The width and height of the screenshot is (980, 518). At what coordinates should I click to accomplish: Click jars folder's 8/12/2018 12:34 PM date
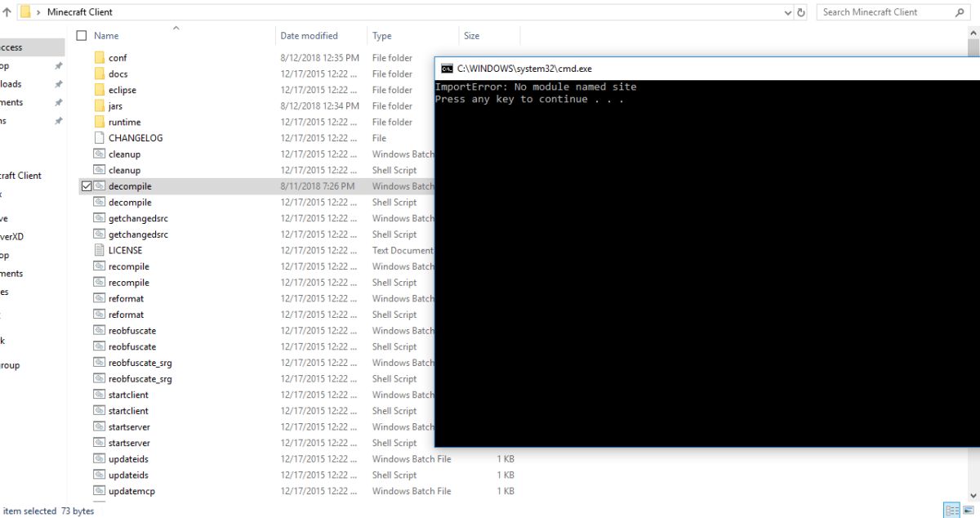click(319, 106)
